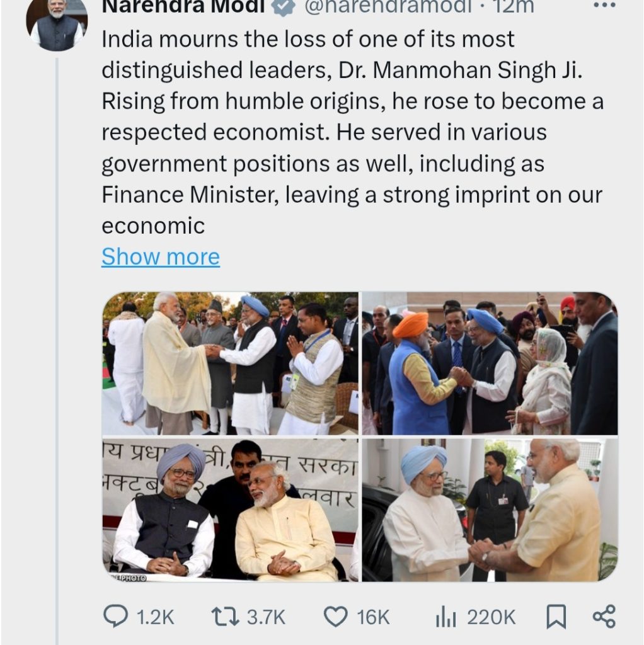Viewport: 644px width, 645px height.
Task: View top-left photo with cream shawl
Action: [231, 363]
